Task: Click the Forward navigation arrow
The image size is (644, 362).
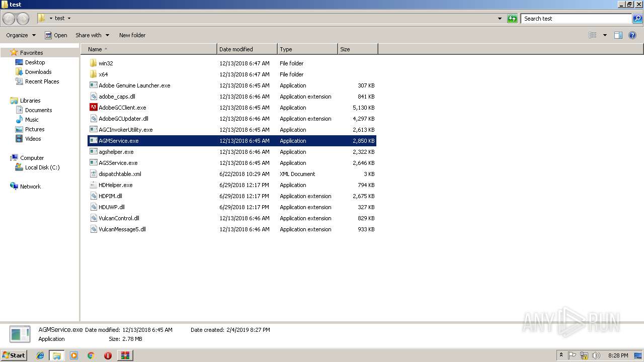Action: (x=23, y=19)
